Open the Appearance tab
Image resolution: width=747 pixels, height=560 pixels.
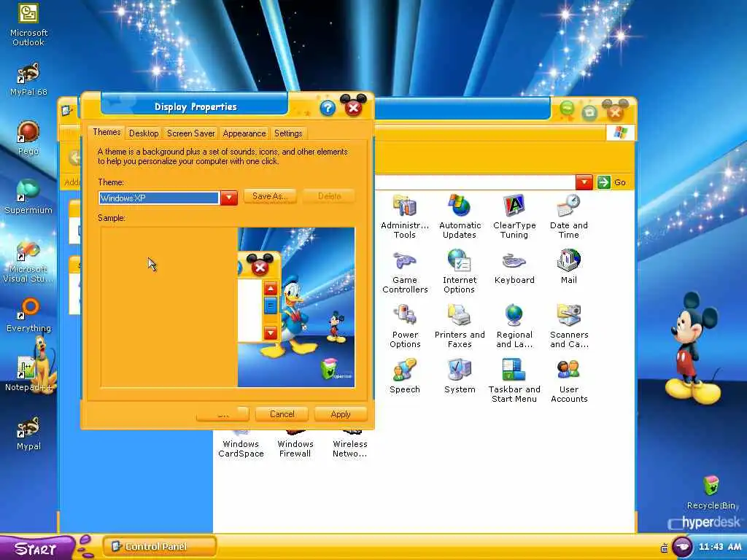pos(244,133)
